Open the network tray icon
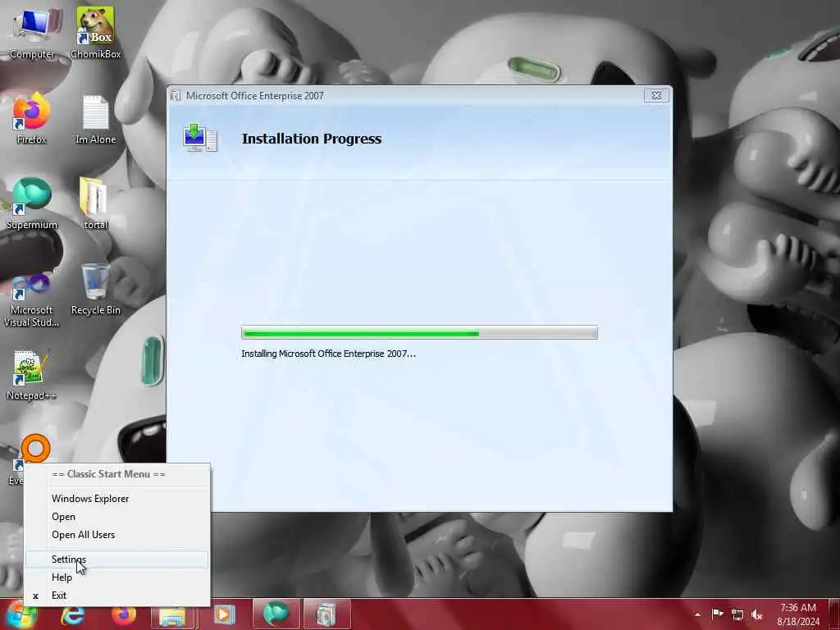Image resolution: width=840 pixels, height=630 pixels. [x=737, y=614]
